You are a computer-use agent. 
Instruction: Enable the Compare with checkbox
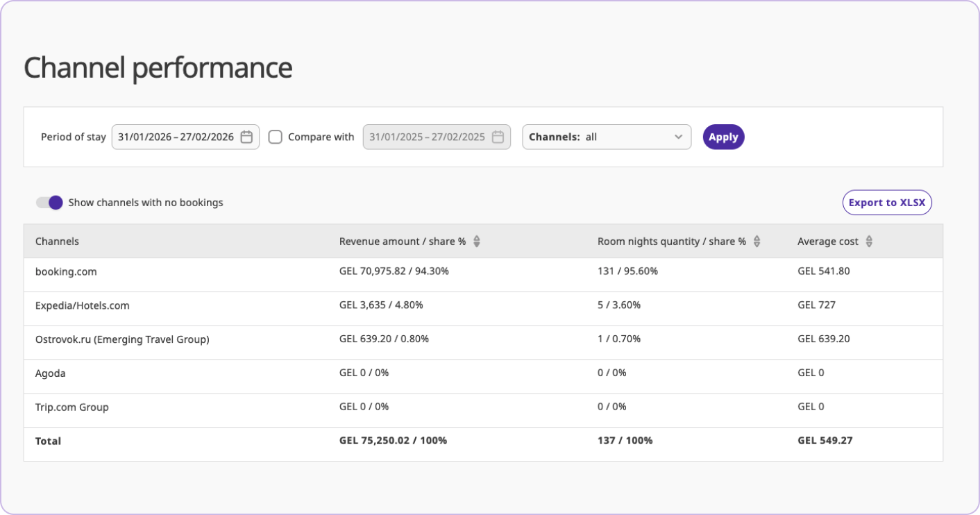[x=276, y=137]
